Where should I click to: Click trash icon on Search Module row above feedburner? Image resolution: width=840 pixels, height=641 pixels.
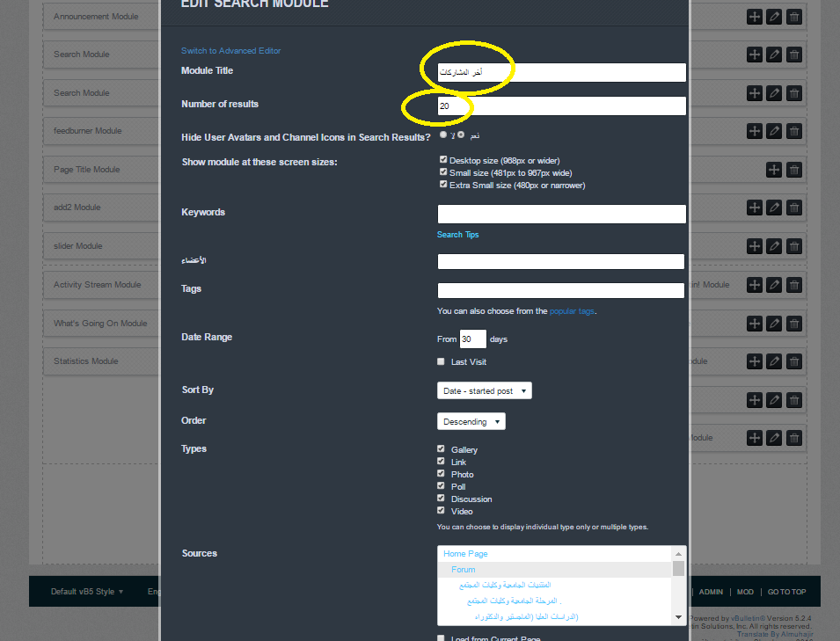[794, 93]
